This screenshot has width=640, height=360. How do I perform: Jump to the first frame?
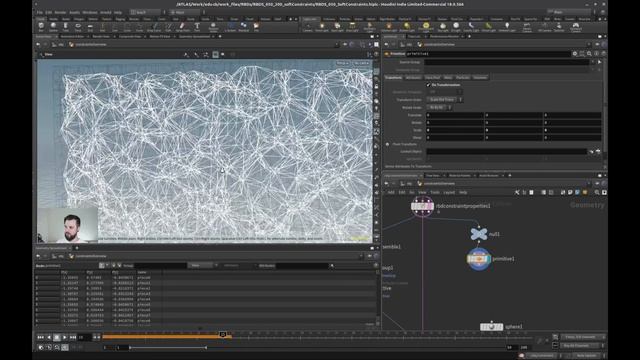coord(40,337)
